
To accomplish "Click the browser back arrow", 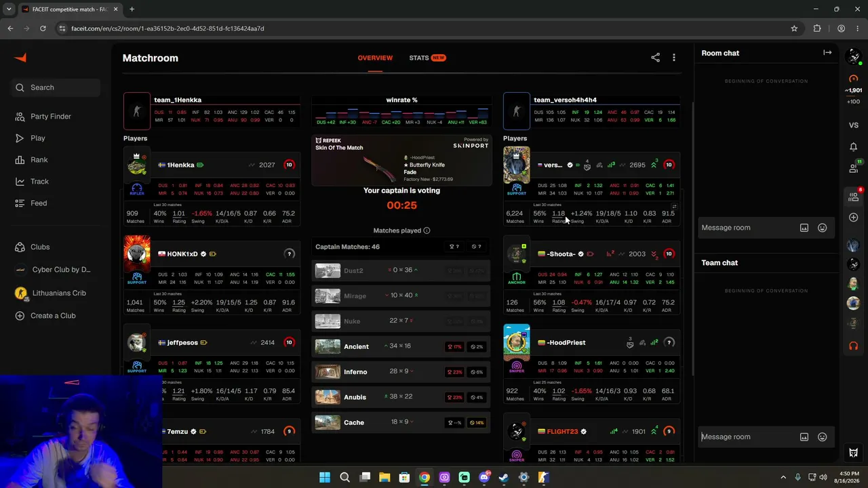I will (10, 28).
